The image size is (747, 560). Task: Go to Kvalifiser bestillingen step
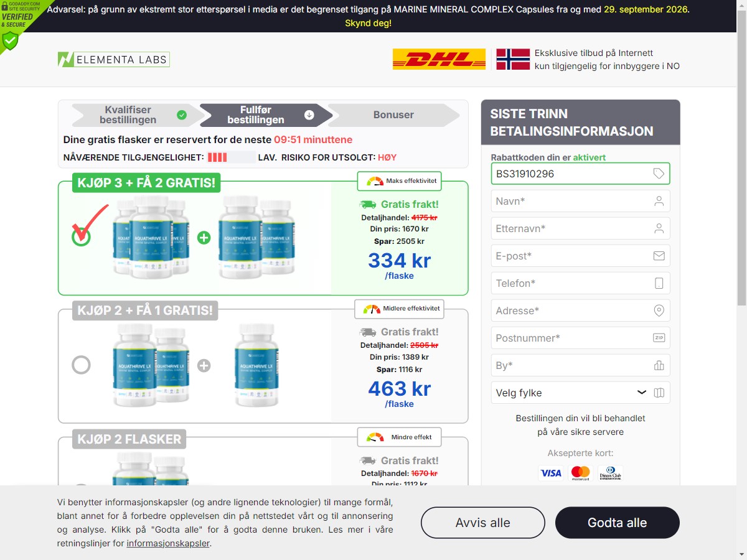138,115
